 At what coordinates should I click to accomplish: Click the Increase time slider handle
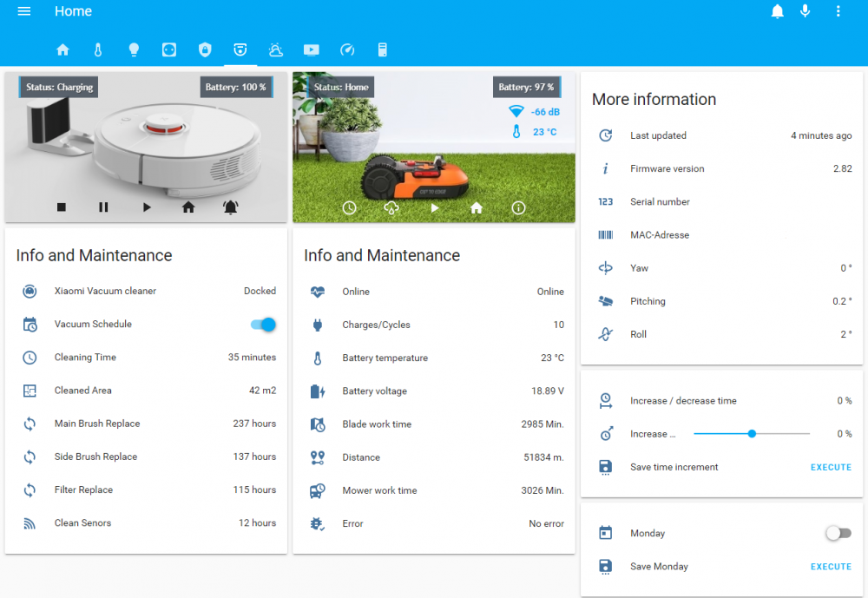pyautogui.click(x=752, y=434)
